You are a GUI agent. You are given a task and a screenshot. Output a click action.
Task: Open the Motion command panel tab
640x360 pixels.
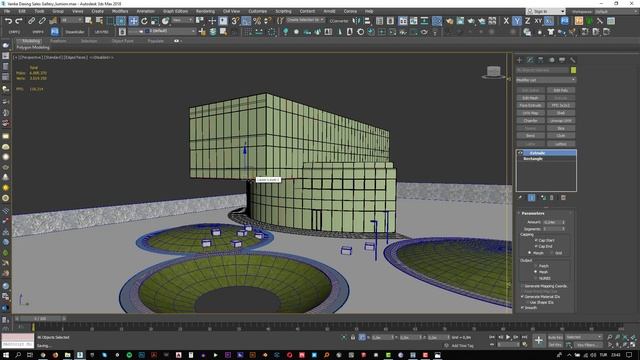point(551,60)
